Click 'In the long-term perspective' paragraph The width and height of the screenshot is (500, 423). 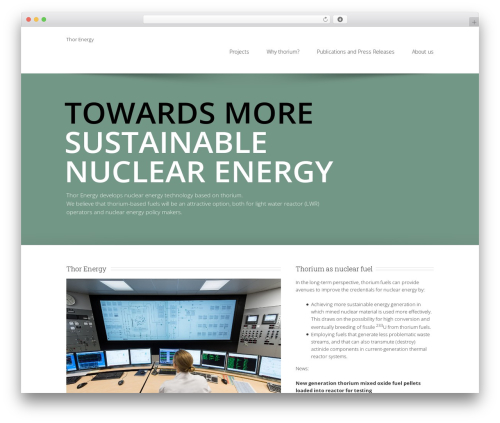point(360,286)
